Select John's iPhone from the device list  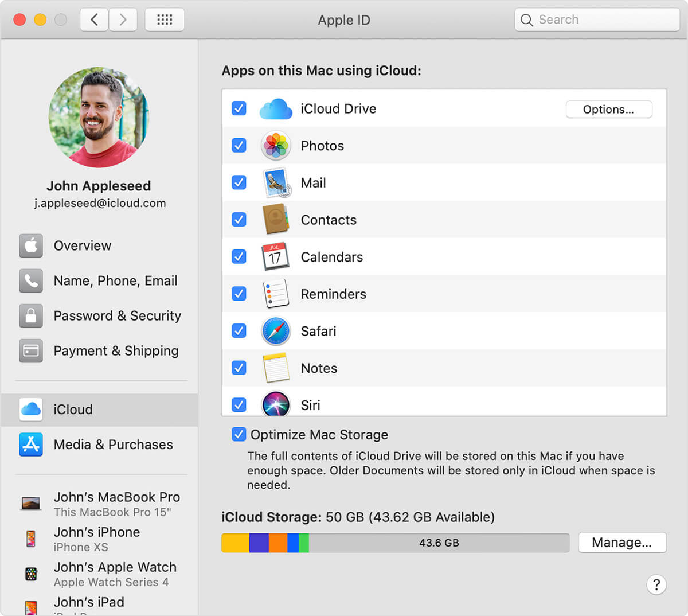point(97,532)
